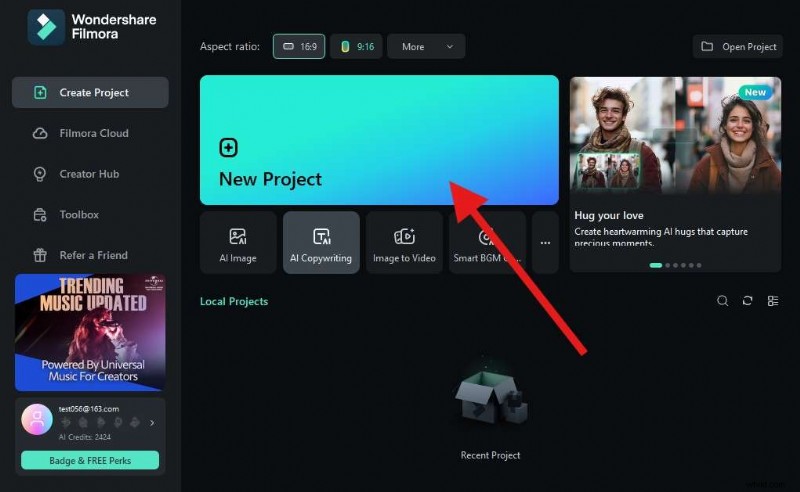Select the first carousel page indicator
Screen dimensions: 800x492
tap(656, 265)
